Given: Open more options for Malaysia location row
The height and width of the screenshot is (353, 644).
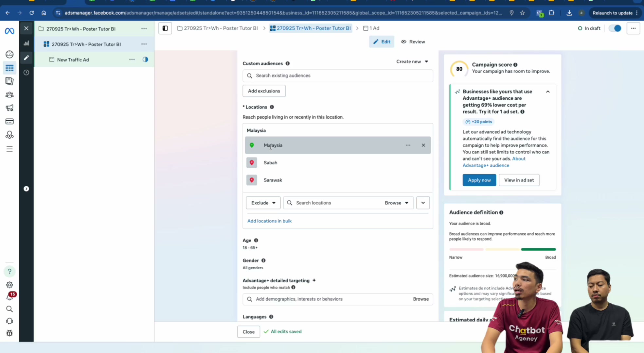Looking at the screenshot, I should pyautogui.click(x=408, y=145).
